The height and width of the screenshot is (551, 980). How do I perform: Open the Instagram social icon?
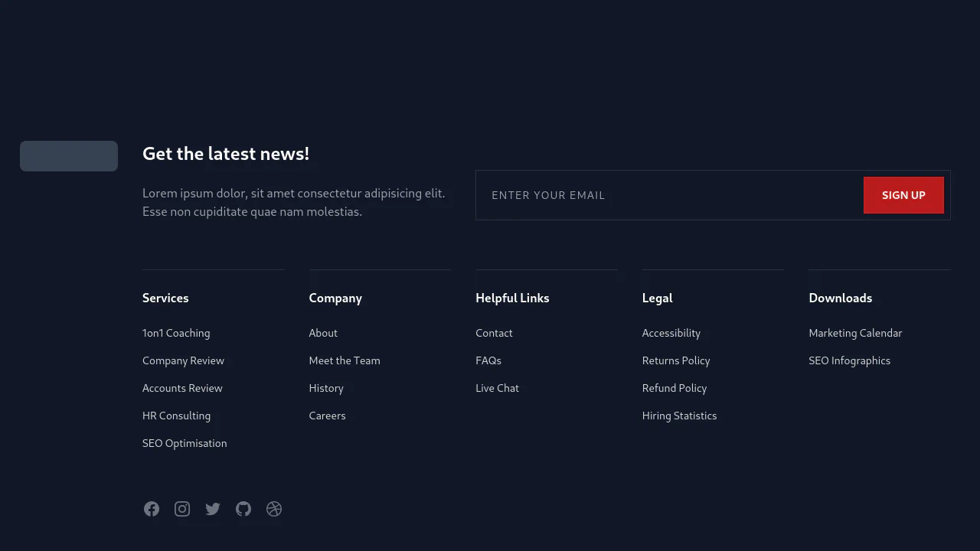click(182, 509)
